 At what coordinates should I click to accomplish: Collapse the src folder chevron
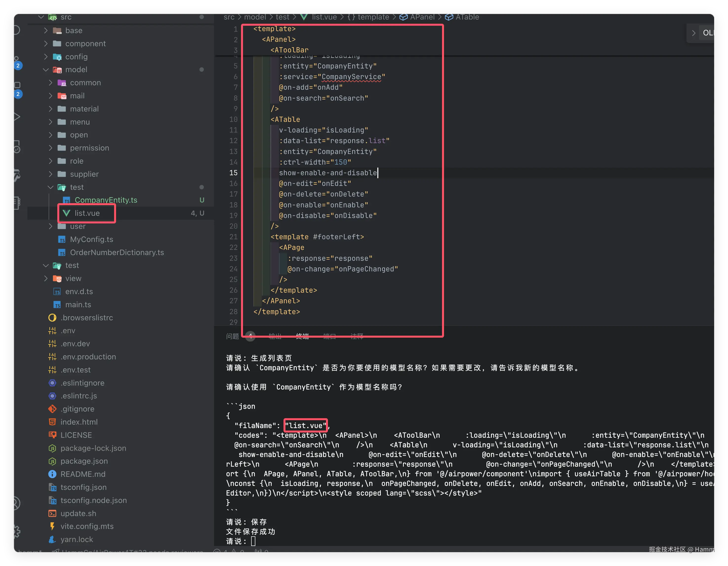tap(41, 17)
